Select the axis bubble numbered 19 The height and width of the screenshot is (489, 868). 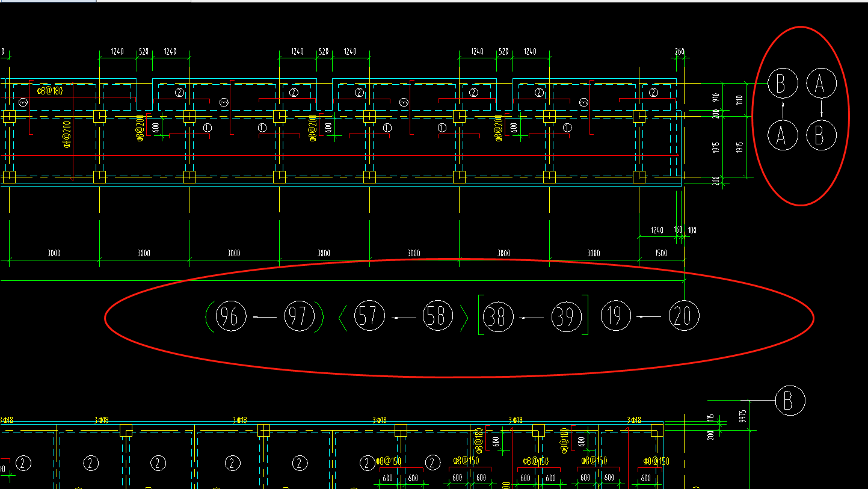click(x=615, y=316)
